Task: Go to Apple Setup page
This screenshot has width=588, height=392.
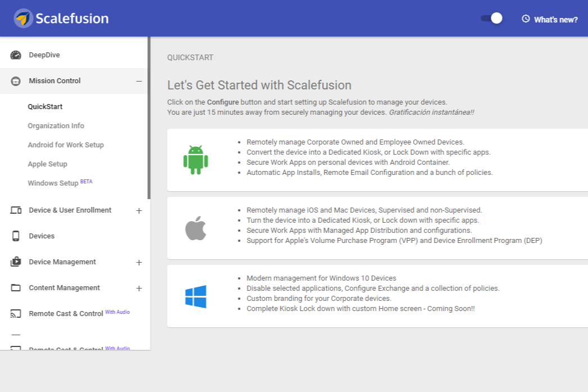Action: pyautogui.click(x=48, y=164)
